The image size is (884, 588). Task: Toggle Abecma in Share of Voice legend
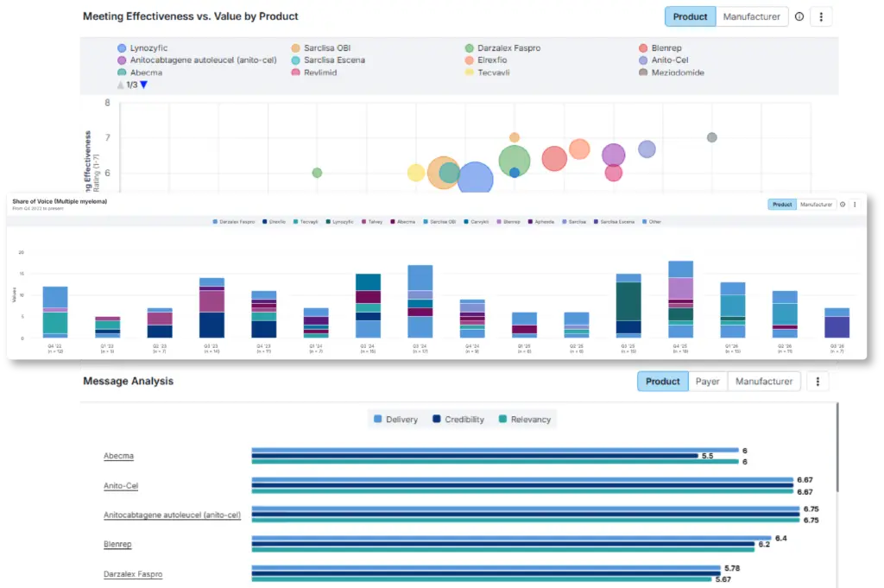tap(402, 222)
